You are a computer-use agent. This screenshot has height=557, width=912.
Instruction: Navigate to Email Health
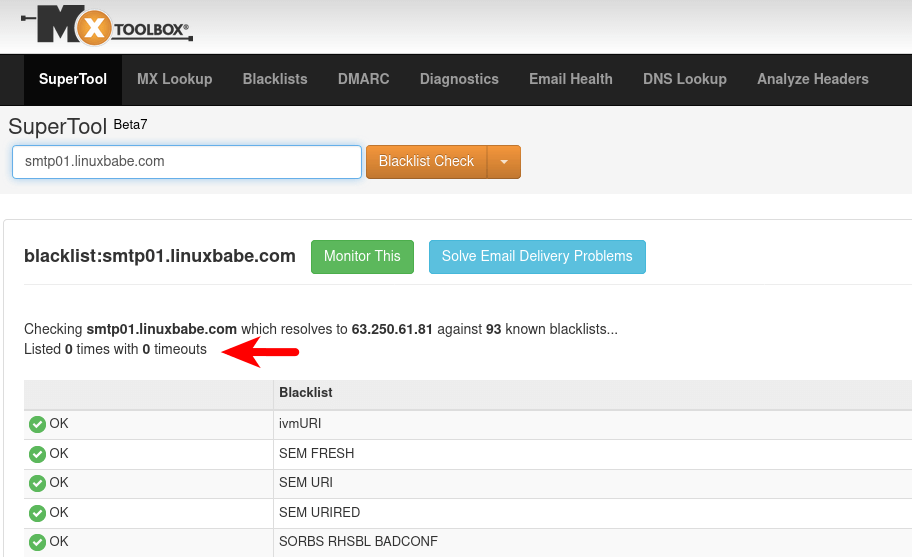coord(570,79)
